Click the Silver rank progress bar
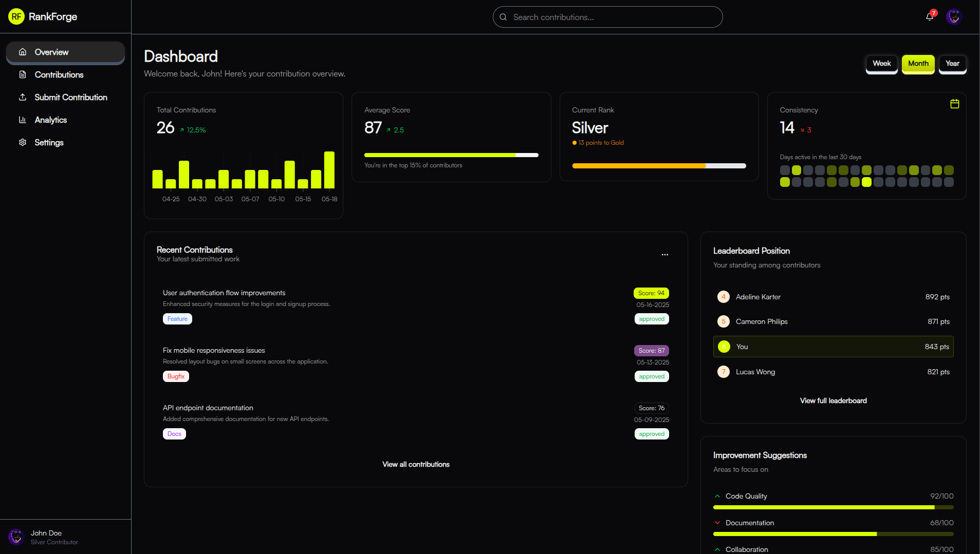 [x=659, y=166]
